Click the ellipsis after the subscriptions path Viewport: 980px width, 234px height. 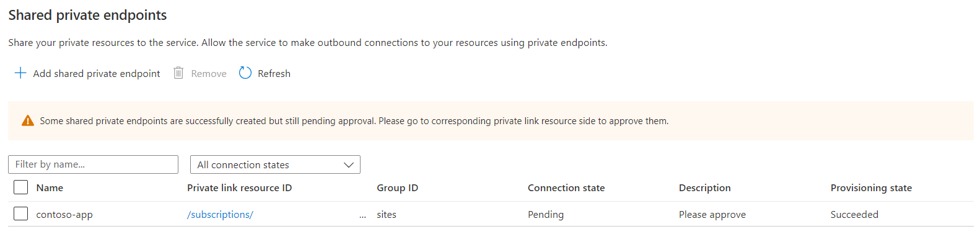tap(362, 215)
